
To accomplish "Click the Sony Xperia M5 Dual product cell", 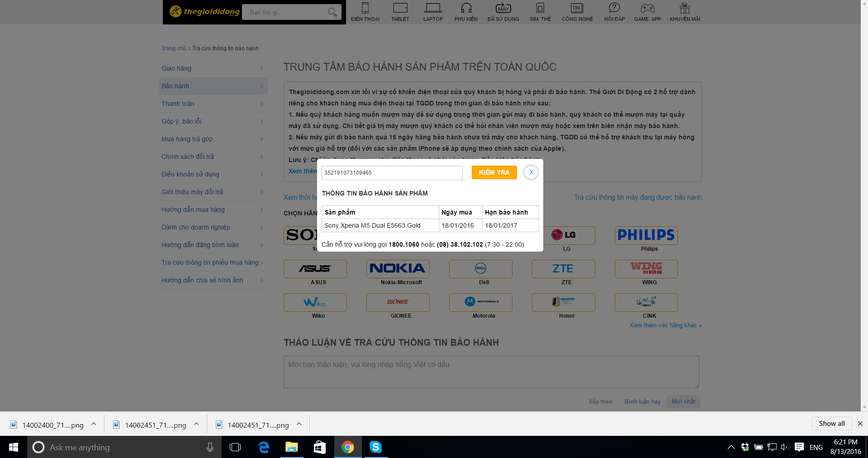I will click(x=380, y=225).
